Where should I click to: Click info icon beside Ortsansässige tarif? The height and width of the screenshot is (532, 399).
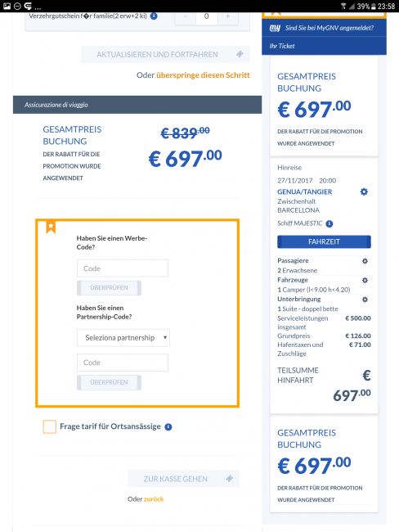point(168,426)
